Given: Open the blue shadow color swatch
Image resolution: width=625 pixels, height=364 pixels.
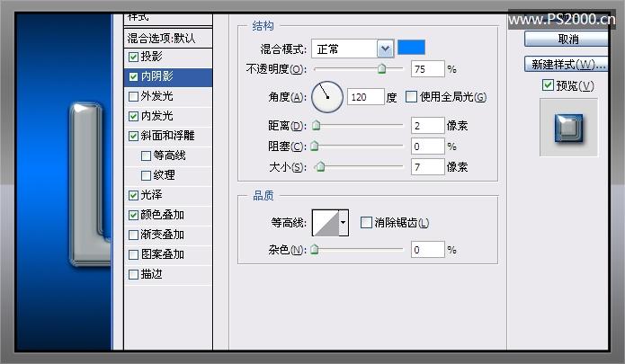Looking at the screenshot, I should pos(411,48).
